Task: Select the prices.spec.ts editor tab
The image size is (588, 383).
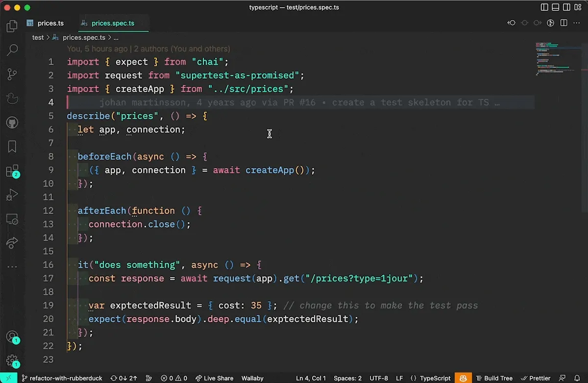Action: 113,23
